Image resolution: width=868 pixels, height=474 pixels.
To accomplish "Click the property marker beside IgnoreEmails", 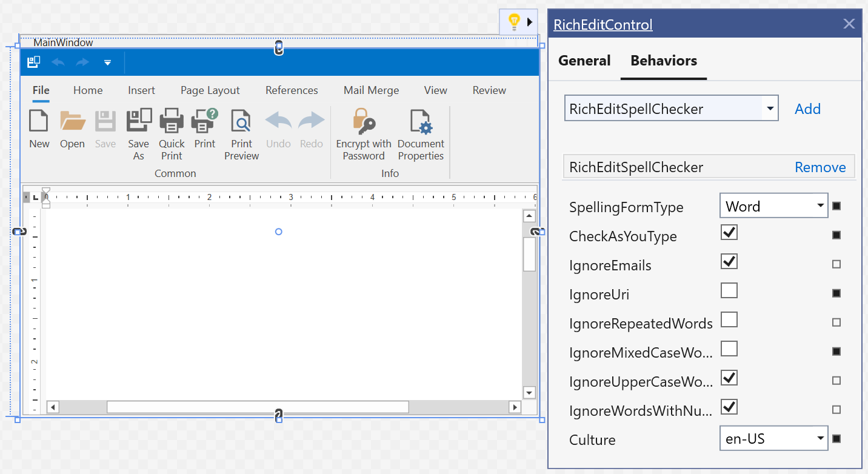I will click(x=836, y=264).
